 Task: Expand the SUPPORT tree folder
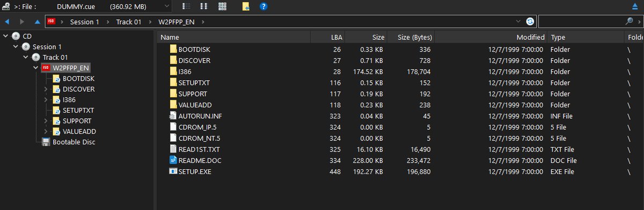tap(46, 121)
